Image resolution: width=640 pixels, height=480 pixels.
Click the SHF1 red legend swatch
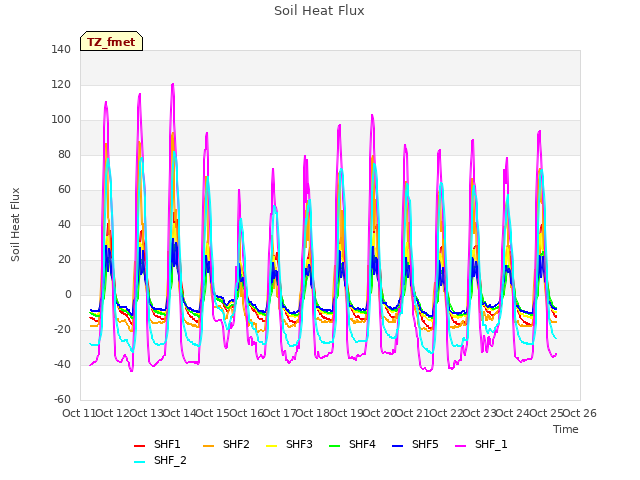click(140, 446)
